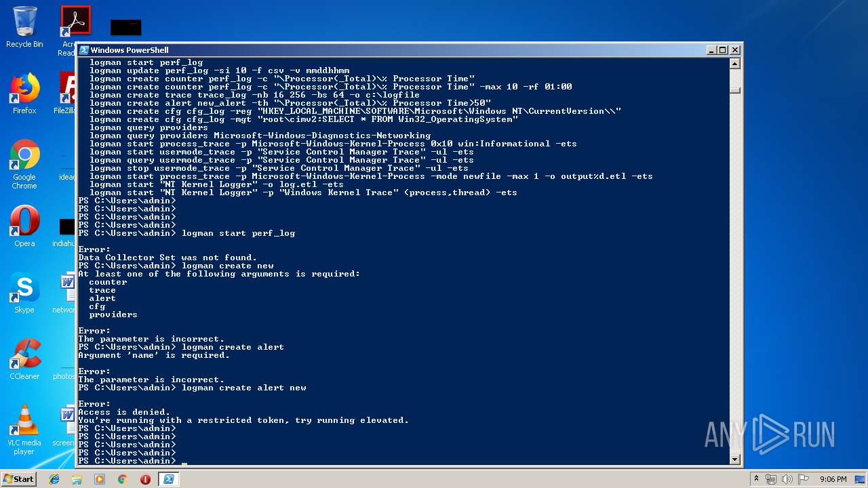Open Windows Media Player from taskbar
The height and width of the screenshot is (488, 868).
[x=100, y=479]
